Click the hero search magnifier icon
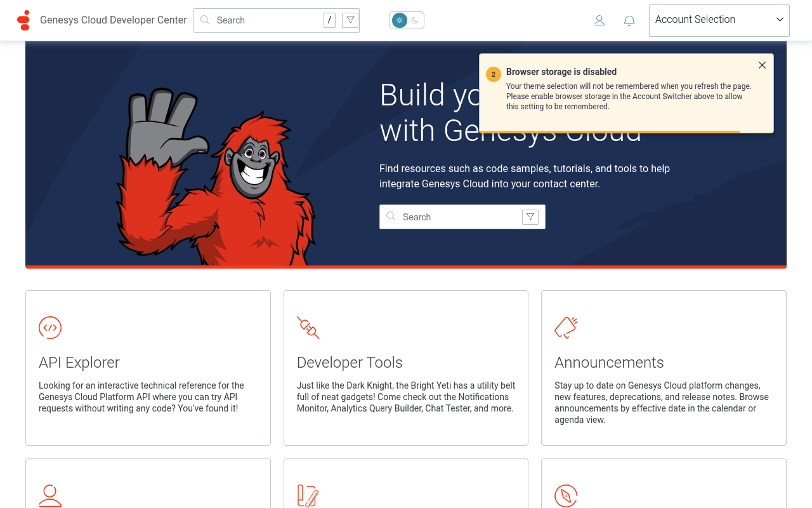The height and width of the screenshot is (508, 812). coord(391,217)
